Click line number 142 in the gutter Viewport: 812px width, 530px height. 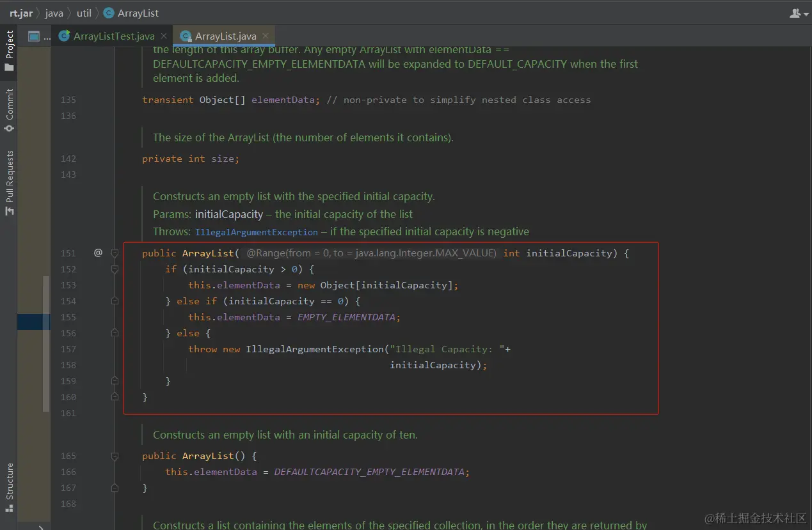68,159
